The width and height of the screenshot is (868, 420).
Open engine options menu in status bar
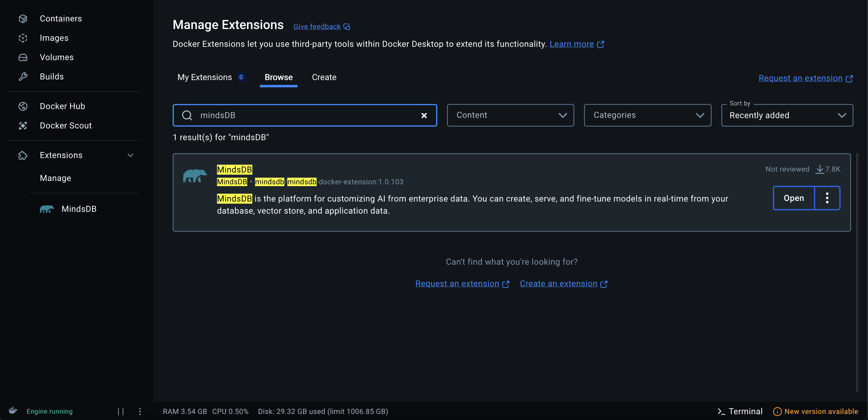[x=140, y=411]
